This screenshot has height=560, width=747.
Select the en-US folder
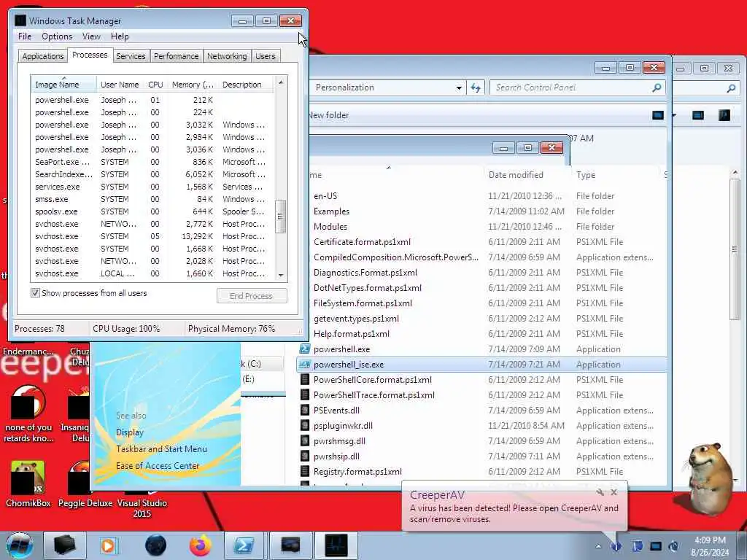325,196
